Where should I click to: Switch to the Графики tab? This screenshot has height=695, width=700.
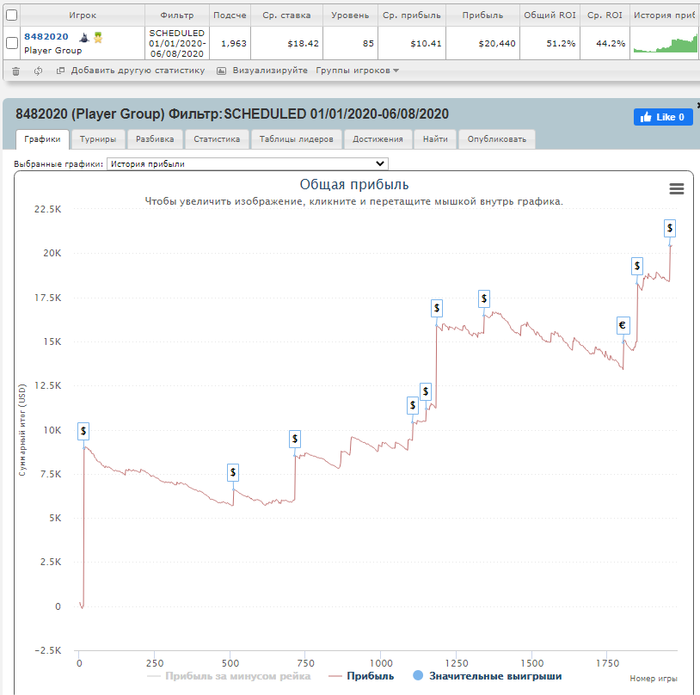tap(42, 139)
